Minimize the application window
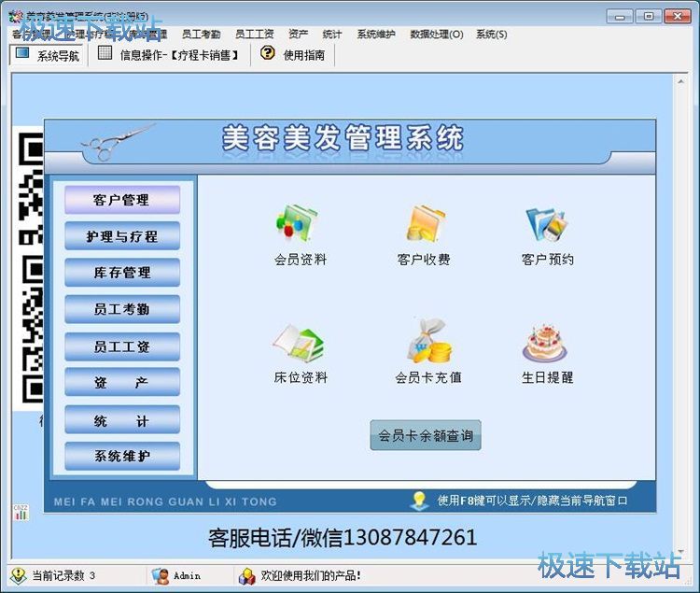The image size is (700, 593). pyautogui.click(x=620, y=17)
